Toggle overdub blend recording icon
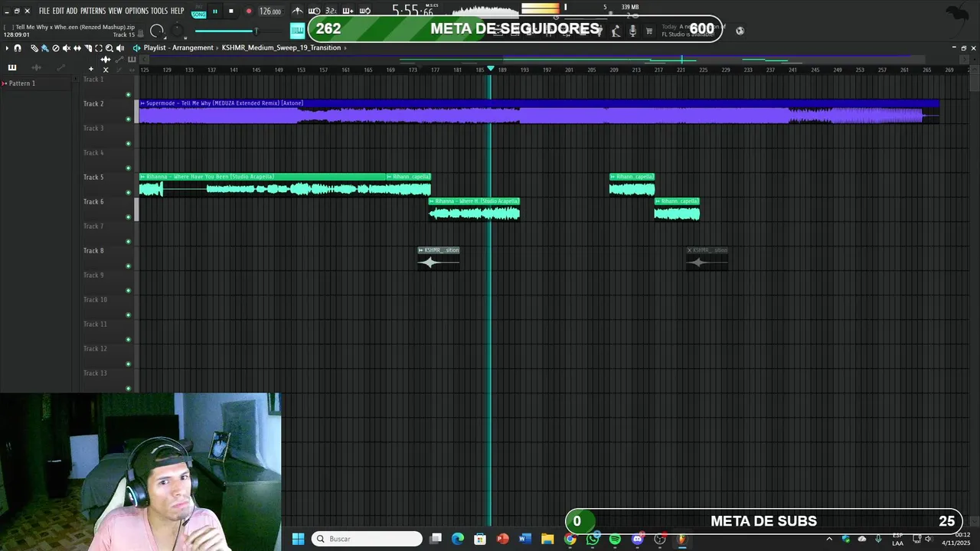Screen dimensions: 980x551 348,11
